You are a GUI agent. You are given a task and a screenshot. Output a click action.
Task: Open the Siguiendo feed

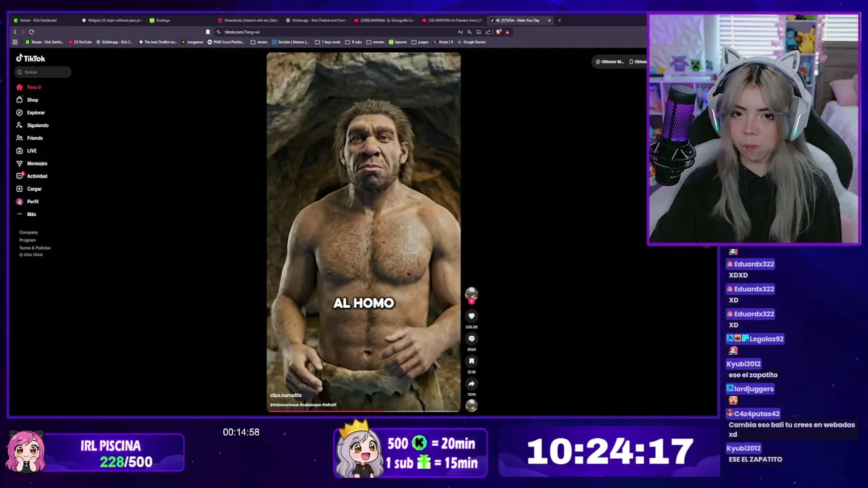point(33,125)
